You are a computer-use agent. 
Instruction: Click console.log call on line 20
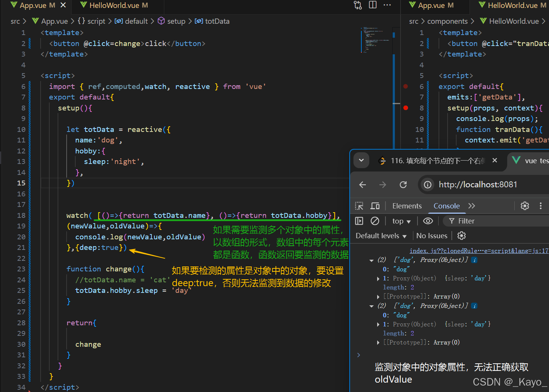pyautogui.click(x=99, y=237)
